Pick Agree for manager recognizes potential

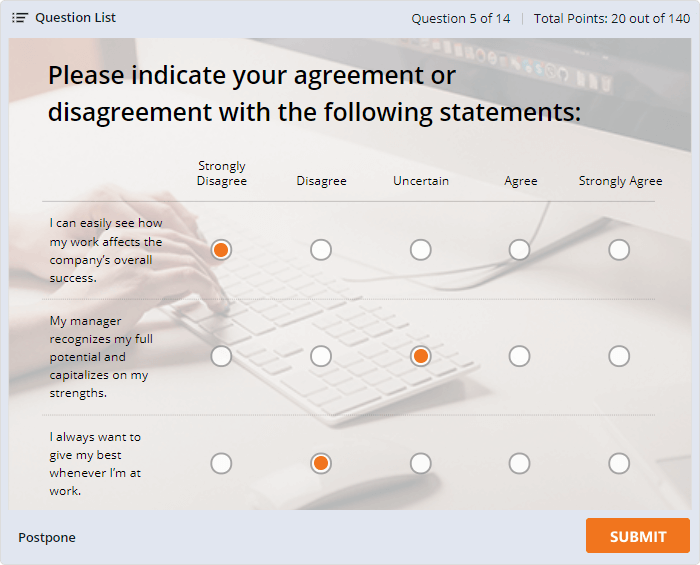pyautogui.click(x=519, y=356)
